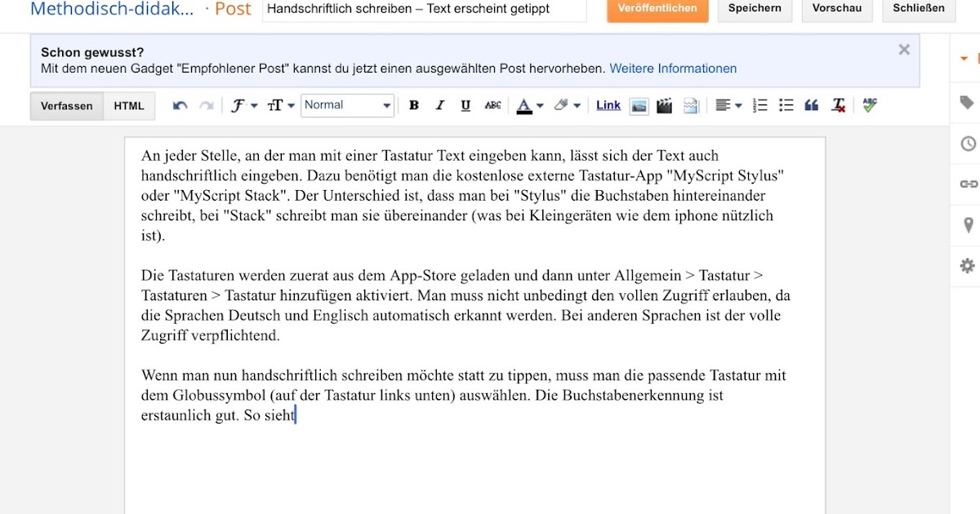Open the font size dropdown

click(280, 105)
